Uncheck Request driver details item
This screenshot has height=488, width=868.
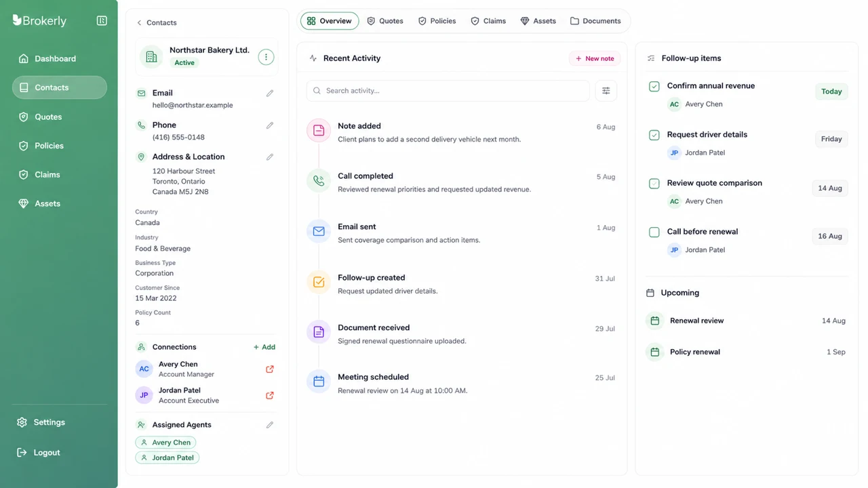[x=654, y=135]
